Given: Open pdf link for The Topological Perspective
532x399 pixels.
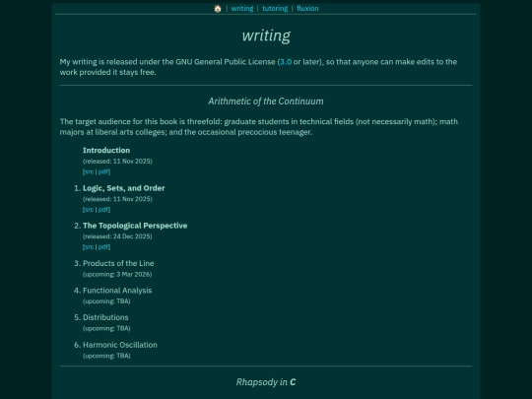Looking at the screenshot, I should (x=103, y=247).
